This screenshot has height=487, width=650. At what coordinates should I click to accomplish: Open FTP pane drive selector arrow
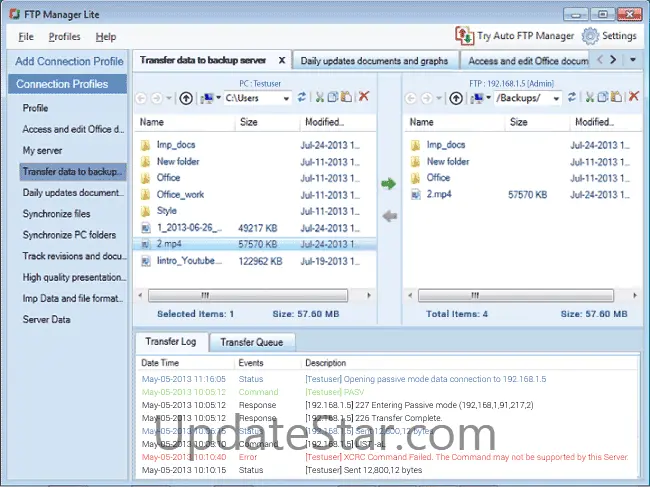tap(488, 98)
